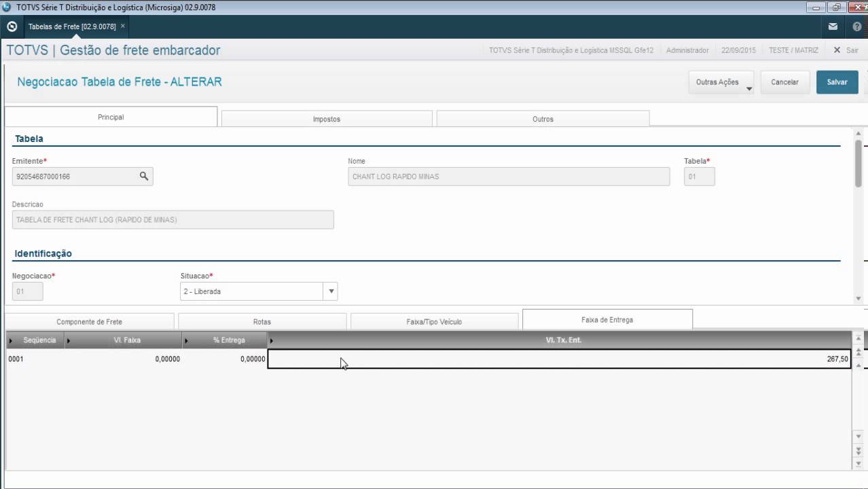
Task: Click the Emitente input field
Action: 82,177
